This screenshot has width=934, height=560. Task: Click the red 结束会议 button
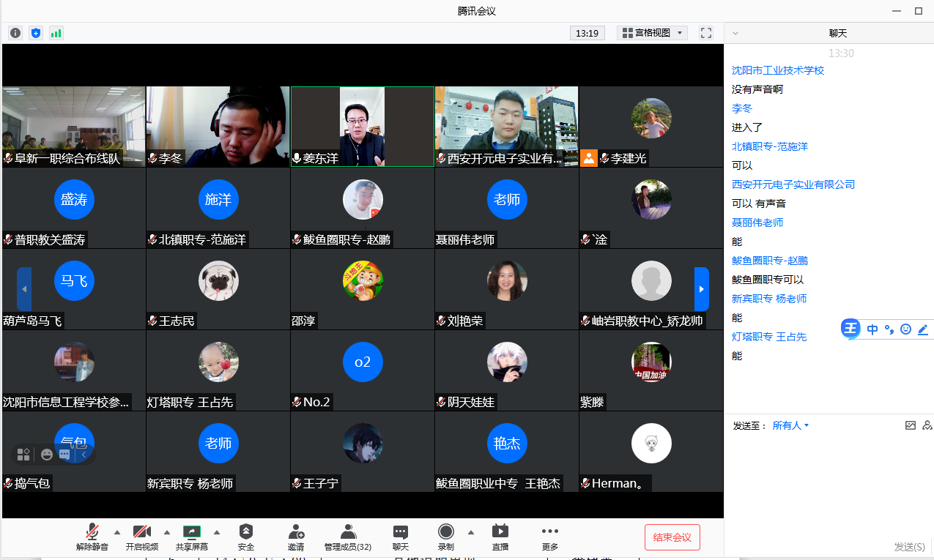click(672, 537)
